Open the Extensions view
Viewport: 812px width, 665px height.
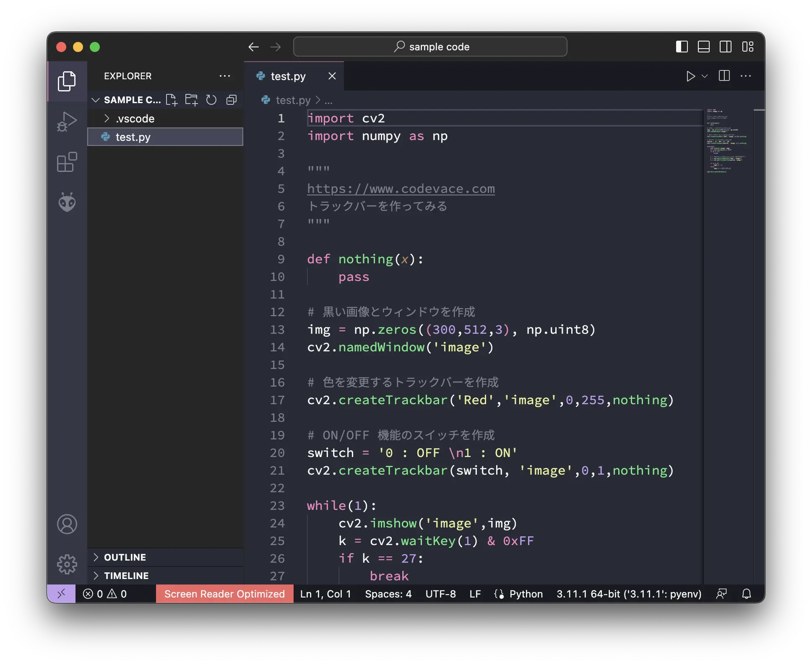67,162
